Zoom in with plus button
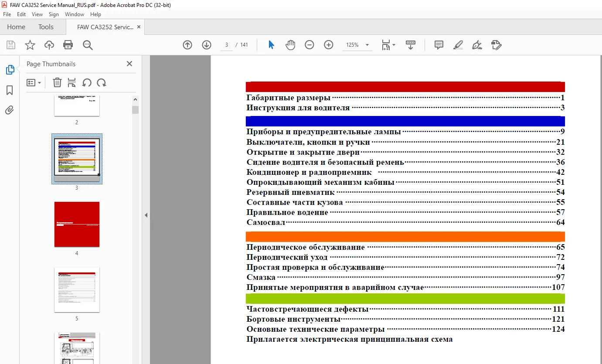Image resolution: width=602 pixels, height=364 pixels. (329, 45)
